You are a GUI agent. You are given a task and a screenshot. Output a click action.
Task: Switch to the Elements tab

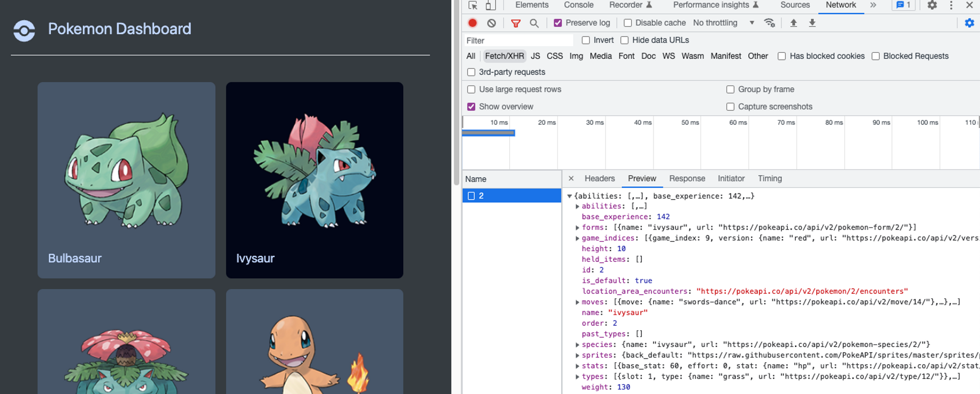532,5
